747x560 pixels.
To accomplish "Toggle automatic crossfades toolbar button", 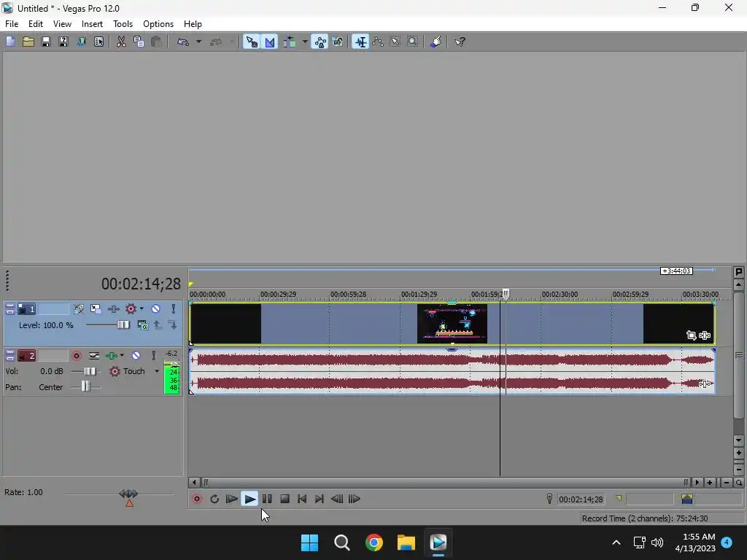I will pos(270,42).
